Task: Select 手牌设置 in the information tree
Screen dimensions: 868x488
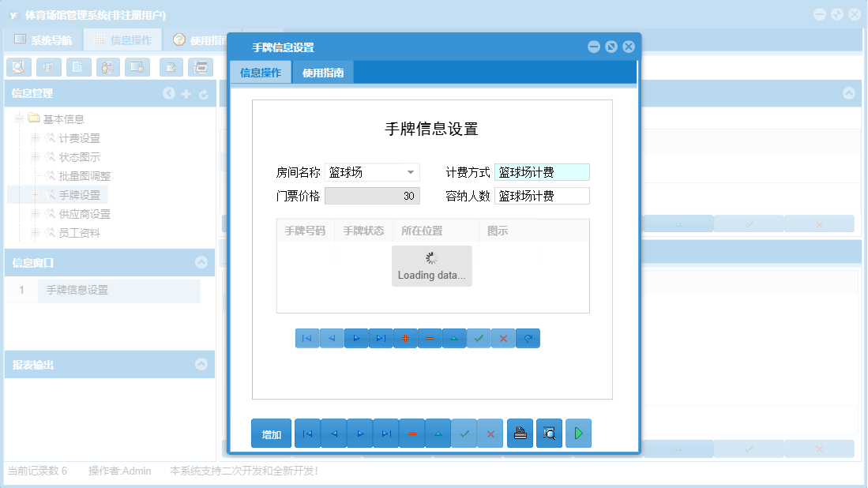Action: [x=79, y=194]
